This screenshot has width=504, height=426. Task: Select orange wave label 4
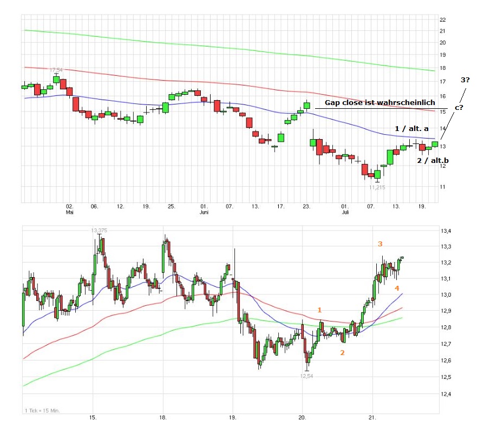(397, 287)
